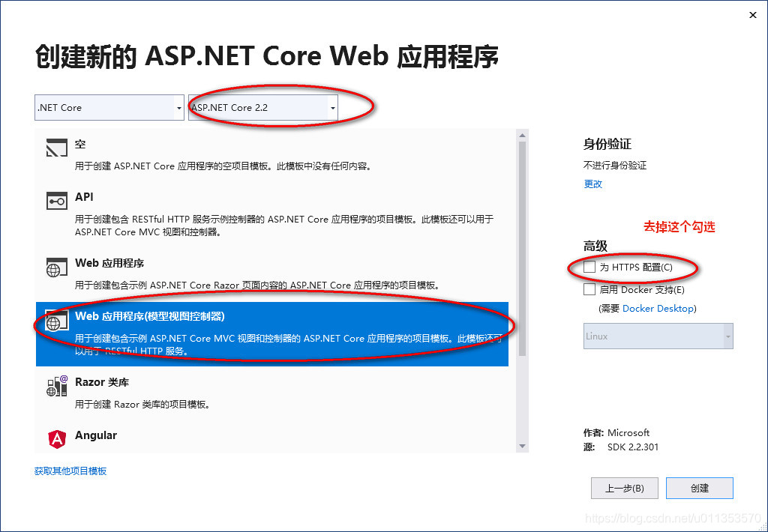Open the ASP.NET Core 2.2 version dropdown
Screen dimensions: 768x532
(x=263, y=108)
